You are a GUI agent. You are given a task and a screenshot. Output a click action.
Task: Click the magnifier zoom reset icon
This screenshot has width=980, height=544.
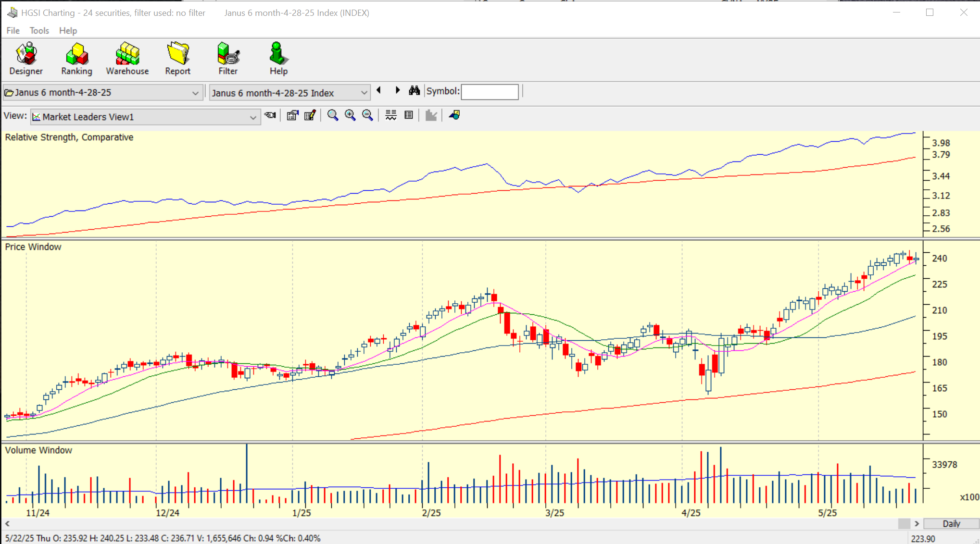coord(333,115)
